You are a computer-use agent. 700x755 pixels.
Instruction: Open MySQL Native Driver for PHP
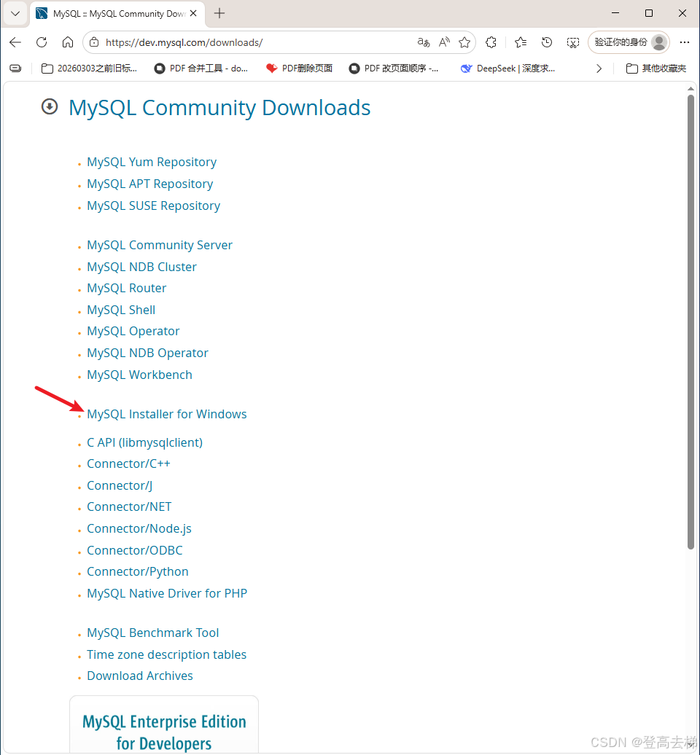(x=167, y=593)
